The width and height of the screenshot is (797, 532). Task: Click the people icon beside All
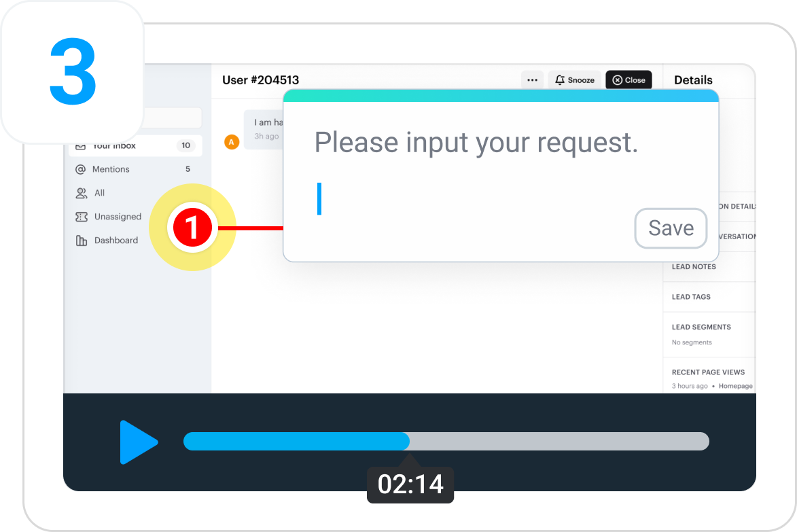point(82,193)
